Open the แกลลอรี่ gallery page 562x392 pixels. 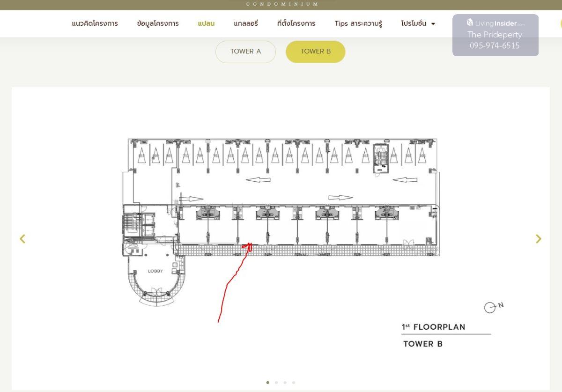[x=245, y=23]
